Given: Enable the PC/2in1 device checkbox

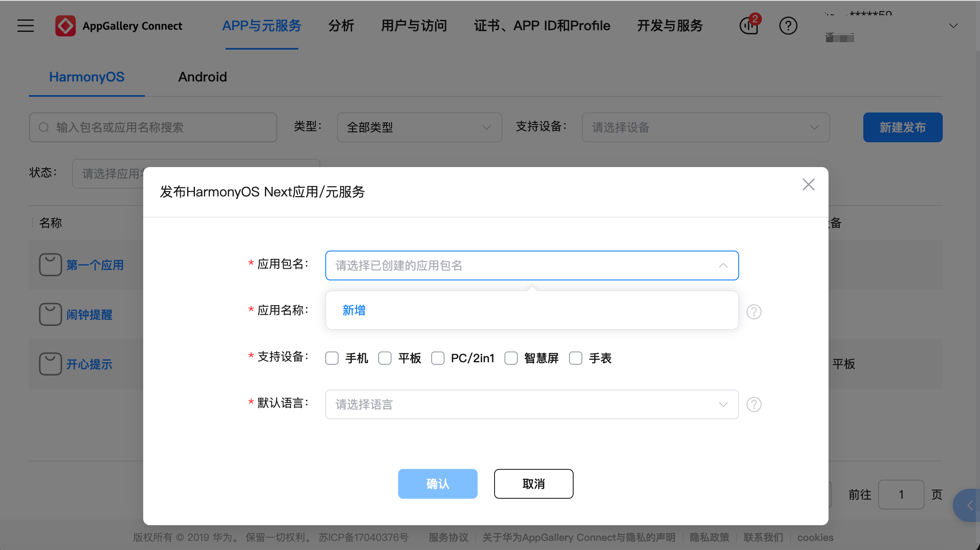Looking at the screenshot, I should pos(437,358).
